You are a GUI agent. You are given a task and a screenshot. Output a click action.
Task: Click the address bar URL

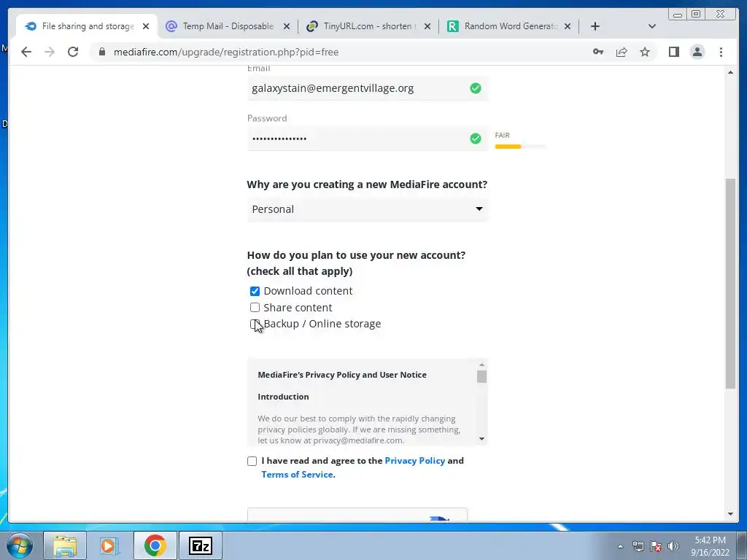point(226,52)
